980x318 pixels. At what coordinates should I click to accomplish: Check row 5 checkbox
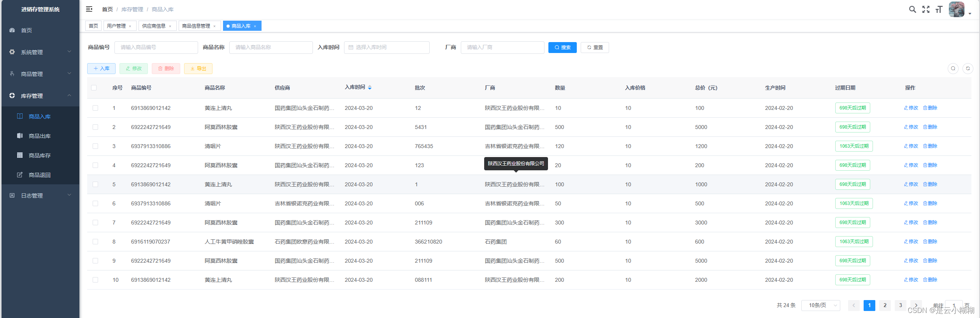pos(95,184)
